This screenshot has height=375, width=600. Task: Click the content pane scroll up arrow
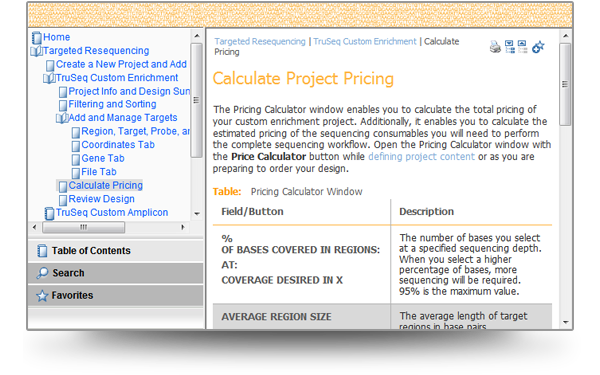(x=566, y=36)
